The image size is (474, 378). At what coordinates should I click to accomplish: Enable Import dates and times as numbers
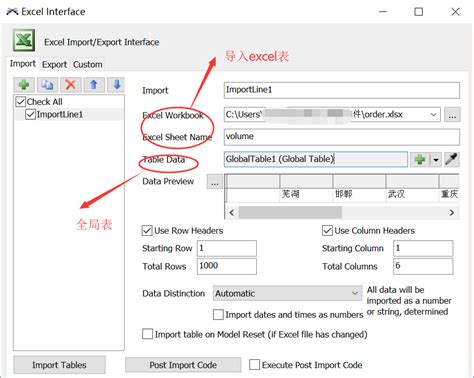218,315
